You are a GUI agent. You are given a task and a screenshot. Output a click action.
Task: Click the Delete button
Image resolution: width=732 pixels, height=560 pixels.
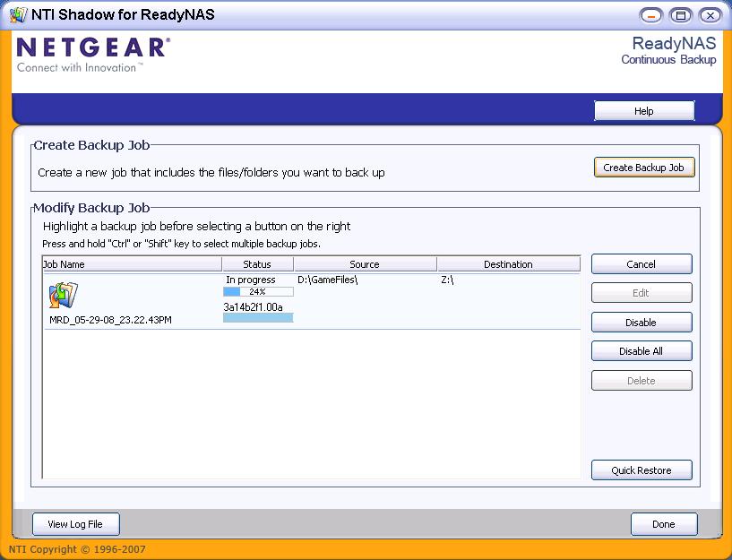pyautogui.click(x=642, y=381)
